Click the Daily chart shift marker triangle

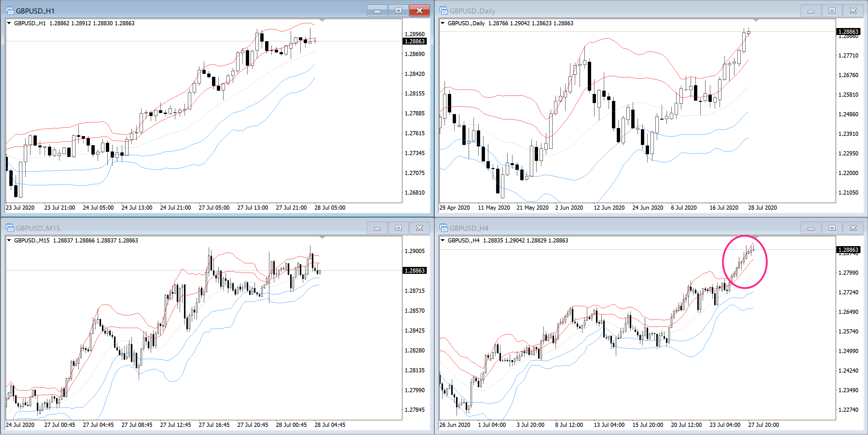point(756,21)
